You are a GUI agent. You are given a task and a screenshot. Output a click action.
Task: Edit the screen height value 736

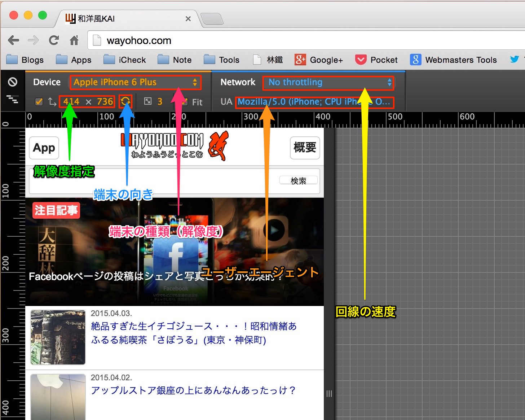tap(105, 102)
